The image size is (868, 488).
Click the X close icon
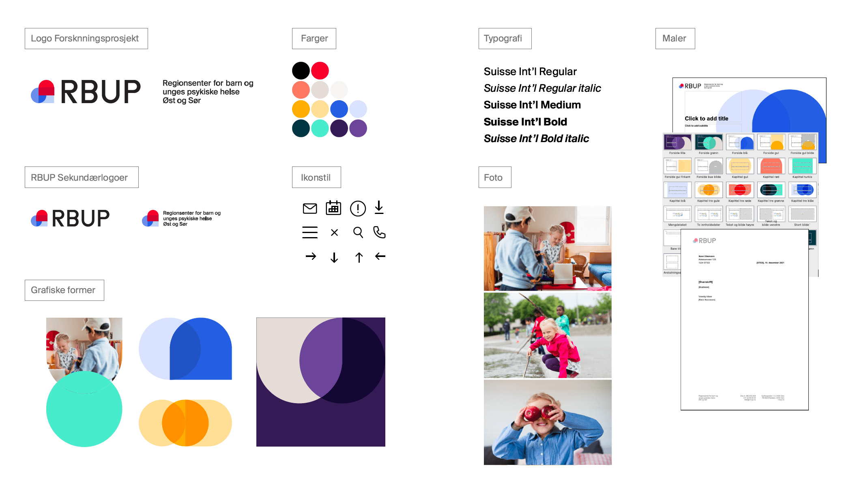point(334,233)
